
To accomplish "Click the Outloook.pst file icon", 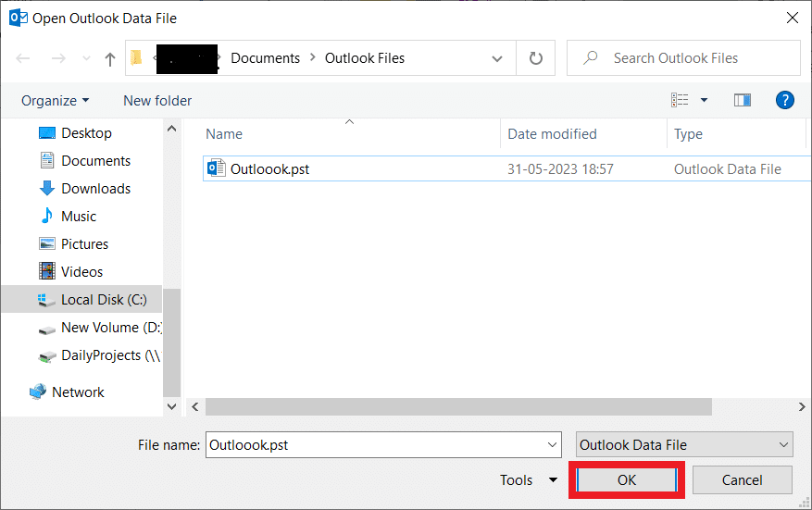I will (x=216, y=168).
